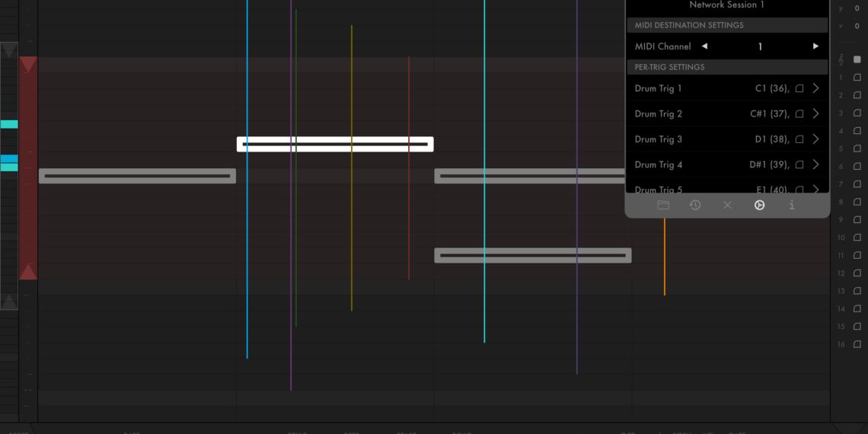Toggle the note checkbox for Drum Trig 1
The width and height of the screenshot is (868, 434).
click(x=799, y=89)
